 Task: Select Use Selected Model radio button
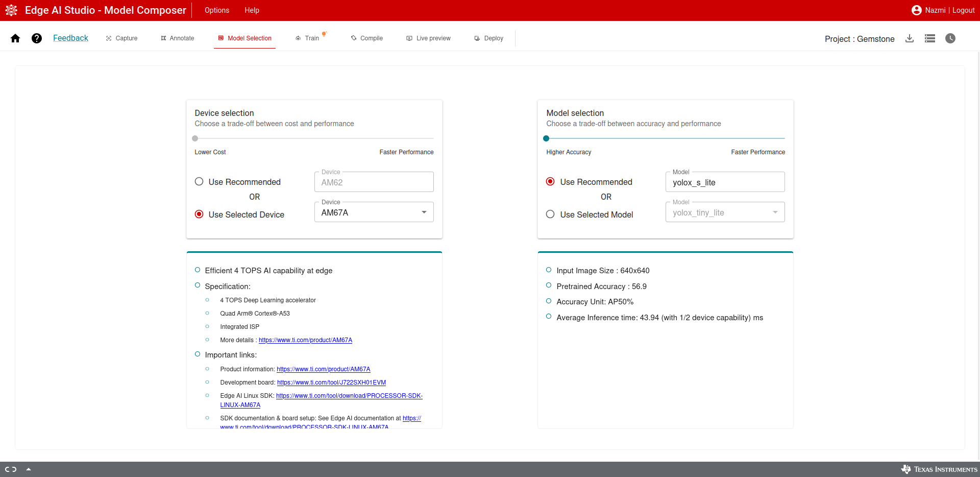550,214
